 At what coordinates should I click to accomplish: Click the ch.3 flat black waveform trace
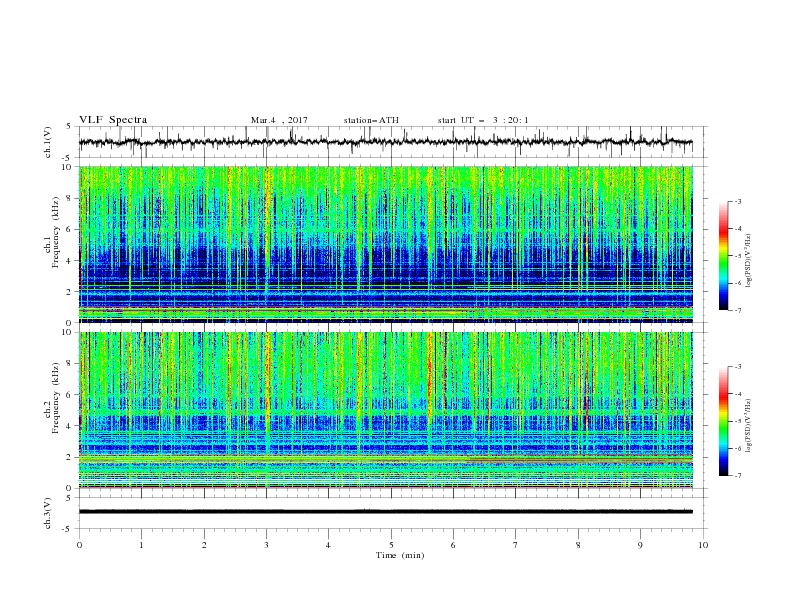(385, 512)
